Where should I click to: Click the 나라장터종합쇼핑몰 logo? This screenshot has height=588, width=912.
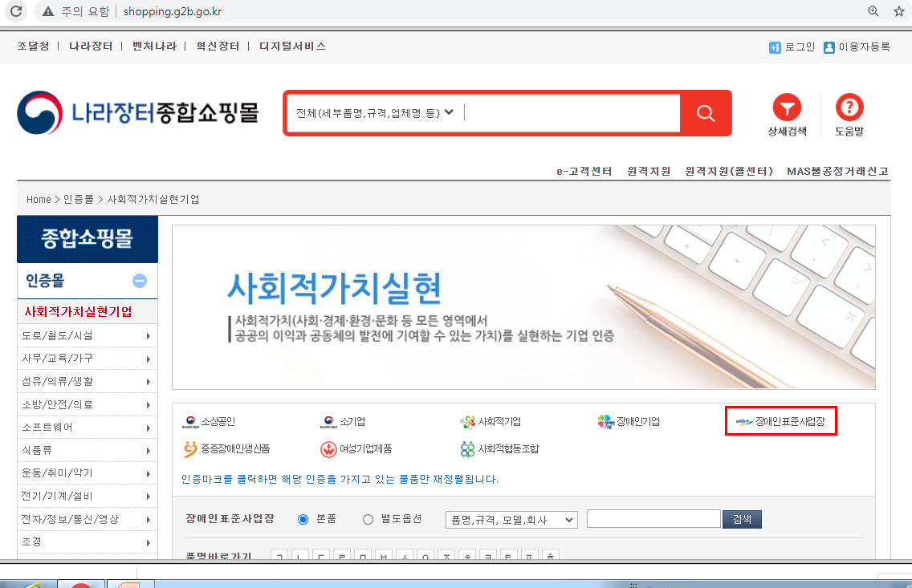138,113
